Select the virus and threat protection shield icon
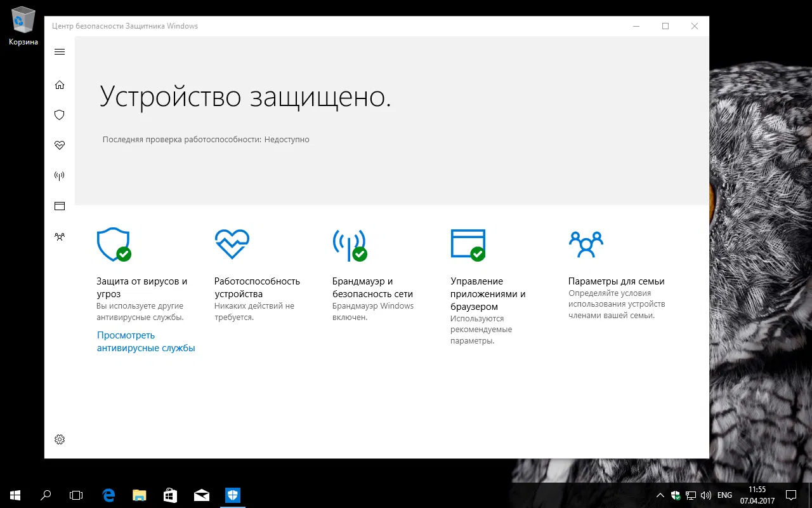Screen dimensions: 812x508 [x=59, y=114]
